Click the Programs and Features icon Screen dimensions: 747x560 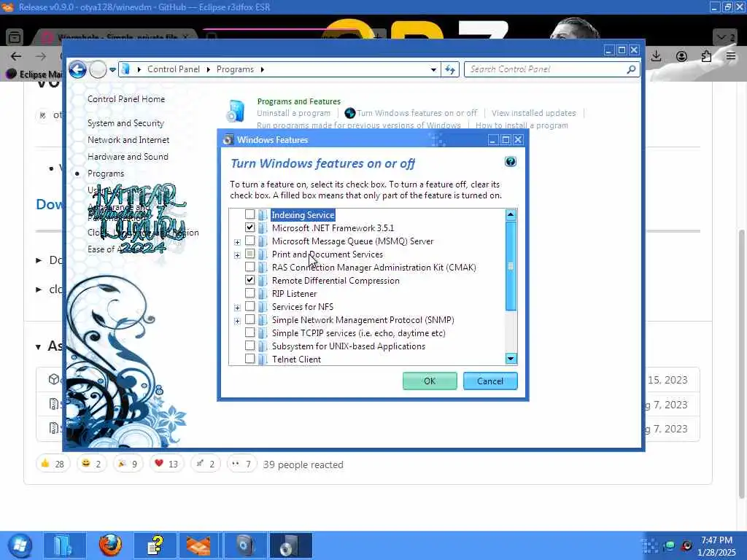[x=236, y=111]
